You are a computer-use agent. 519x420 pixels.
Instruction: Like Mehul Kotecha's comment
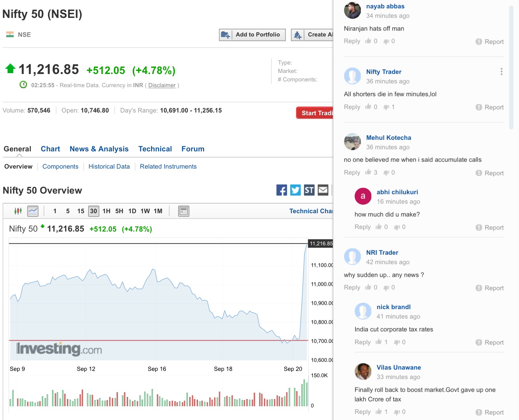[x=368, y=173]
